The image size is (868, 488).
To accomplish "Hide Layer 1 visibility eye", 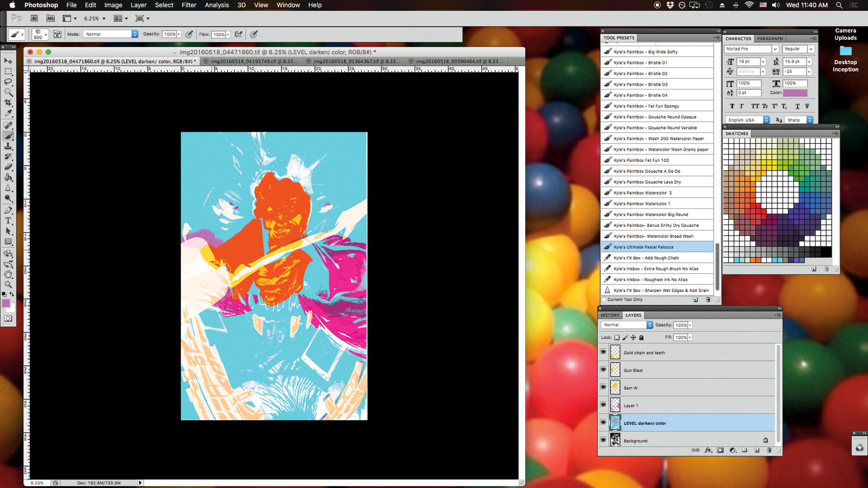I will tap(603, 405).
